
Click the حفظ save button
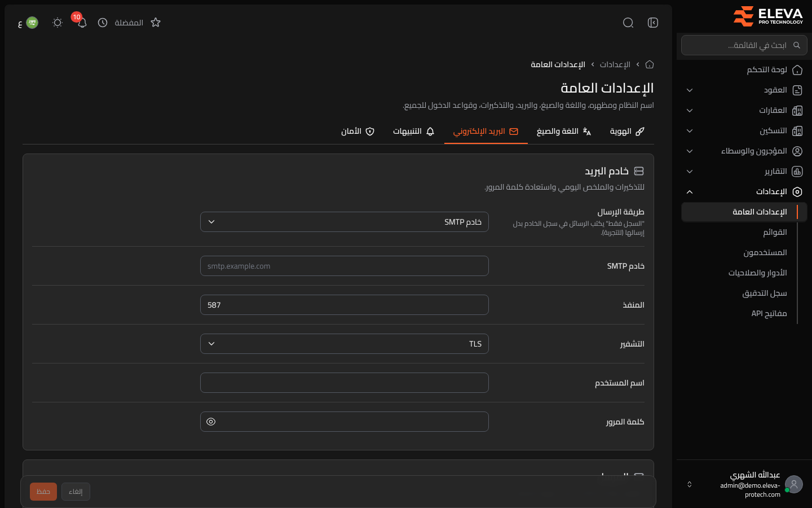[x=43, y=492]
